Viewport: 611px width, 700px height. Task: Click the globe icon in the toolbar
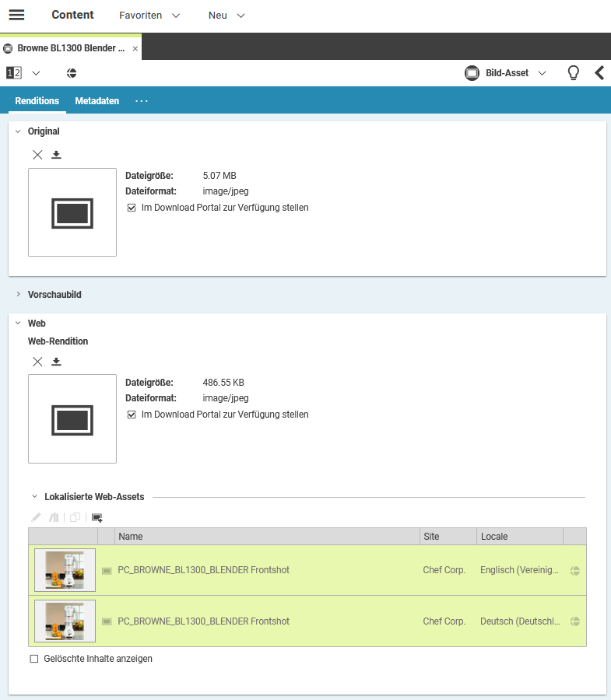72,73
